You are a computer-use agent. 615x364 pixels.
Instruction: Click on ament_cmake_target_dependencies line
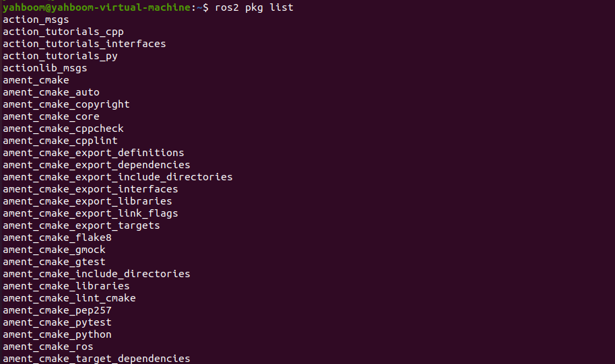click(x=96, y=359)
